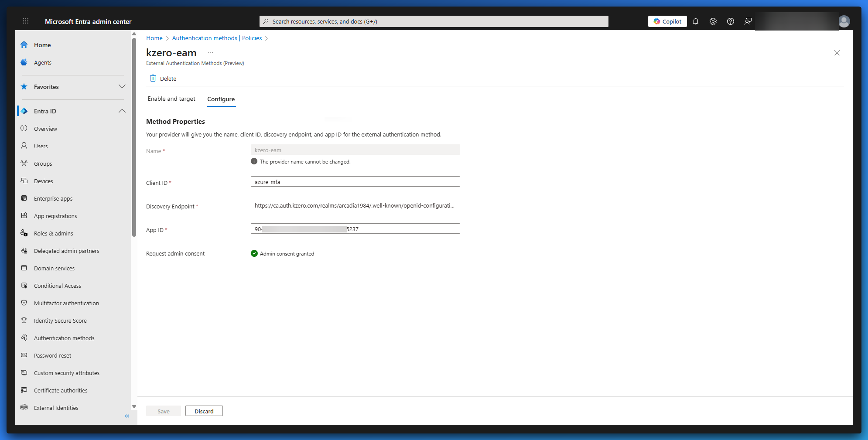The width and height of the screenshot is (868, 440).
Task: Click the Client ID input field
Action: (x=355, y=181)
